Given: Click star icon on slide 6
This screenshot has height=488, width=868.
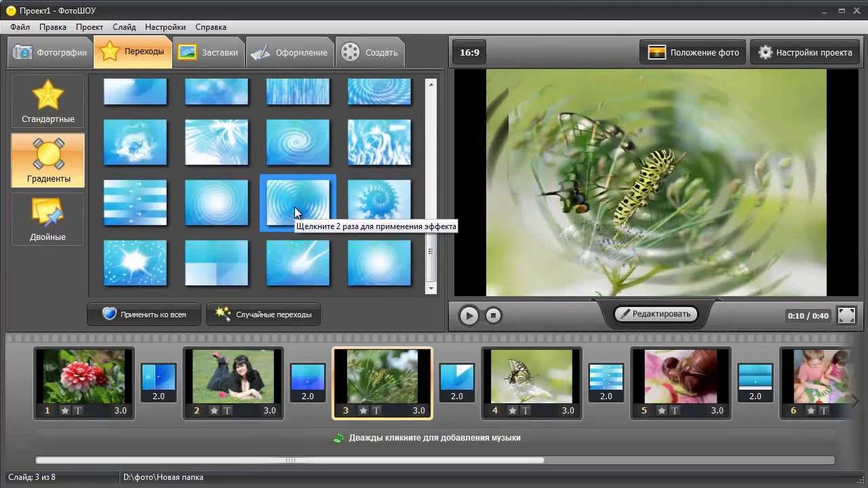Looking at the screenshot, I should (x=811, y=411).
